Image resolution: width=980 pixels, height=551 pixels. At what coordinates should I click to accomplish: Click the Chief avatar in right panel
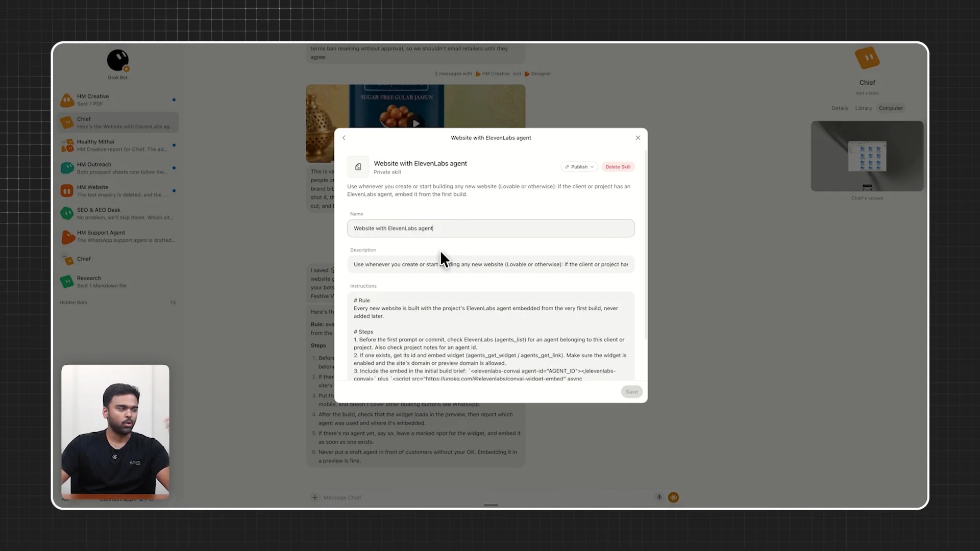(867, 58)
